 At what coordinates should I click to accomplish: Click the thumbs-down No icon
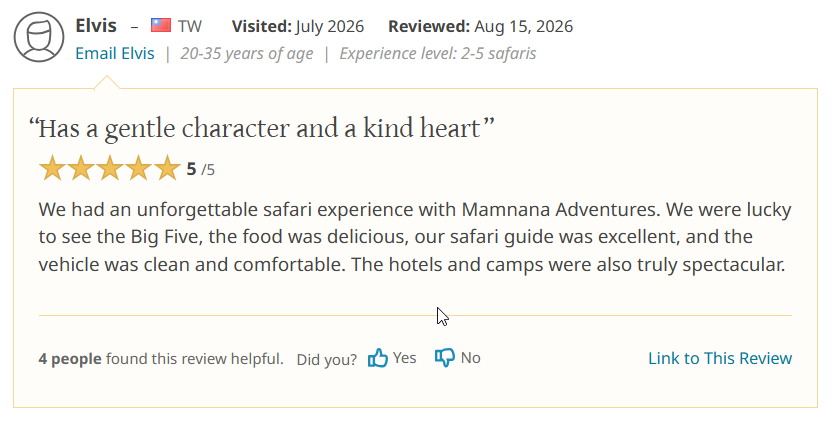coord(445,358)
